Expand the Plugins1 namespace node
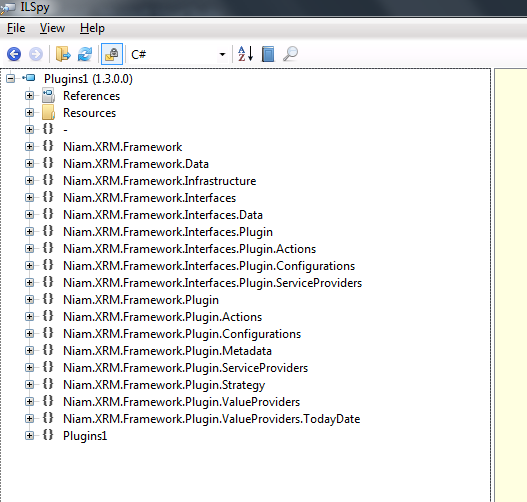This screenshot has width=527, height=502. [30, 436]
